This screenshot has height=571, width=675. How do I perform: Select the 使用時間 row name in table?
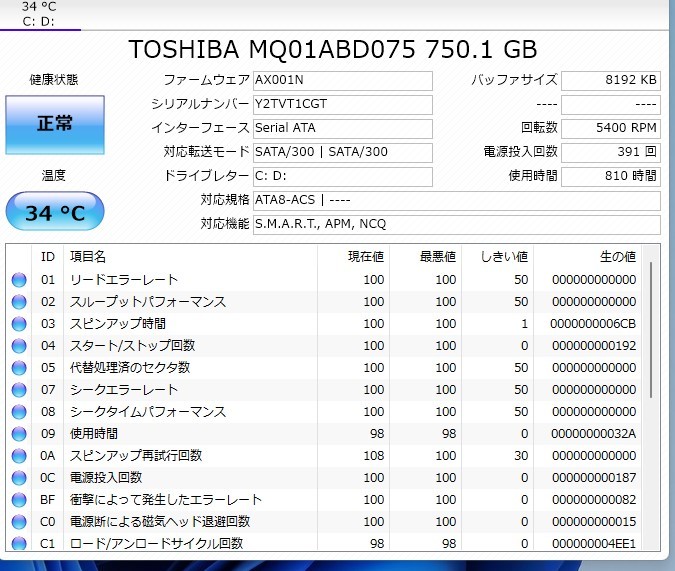pos(94,434)
